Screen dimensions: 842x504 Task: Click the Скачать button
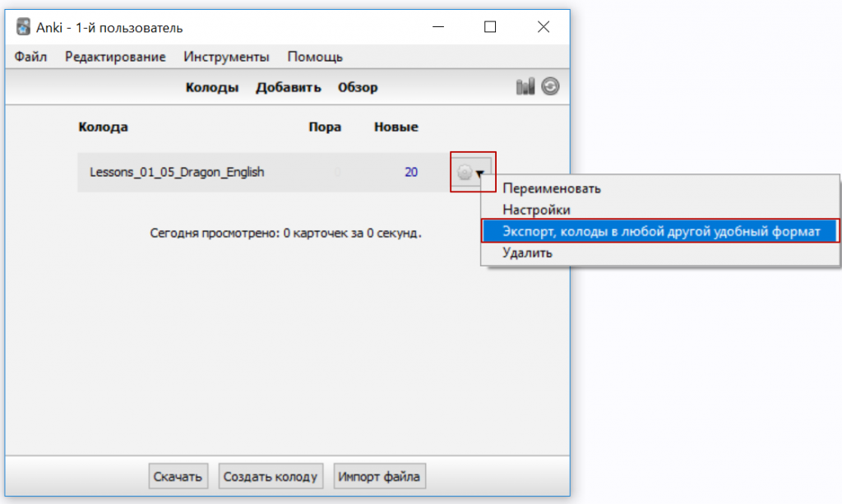(178, 477)
